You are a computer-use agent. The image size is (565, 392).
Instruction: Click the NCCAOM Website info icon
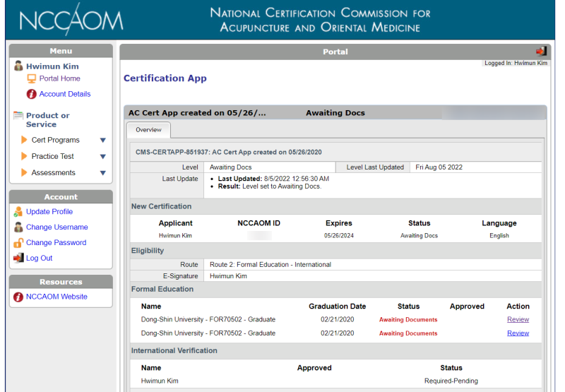18,297
